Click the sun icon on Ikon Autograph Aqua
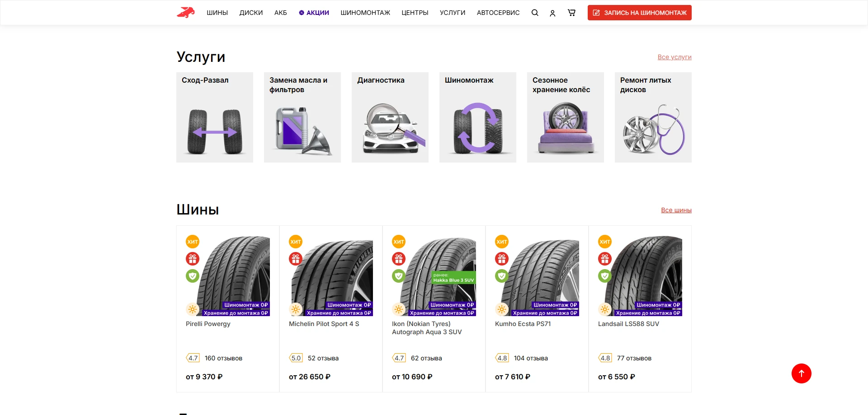Viewport: 868px width, 415px height. 399,309
